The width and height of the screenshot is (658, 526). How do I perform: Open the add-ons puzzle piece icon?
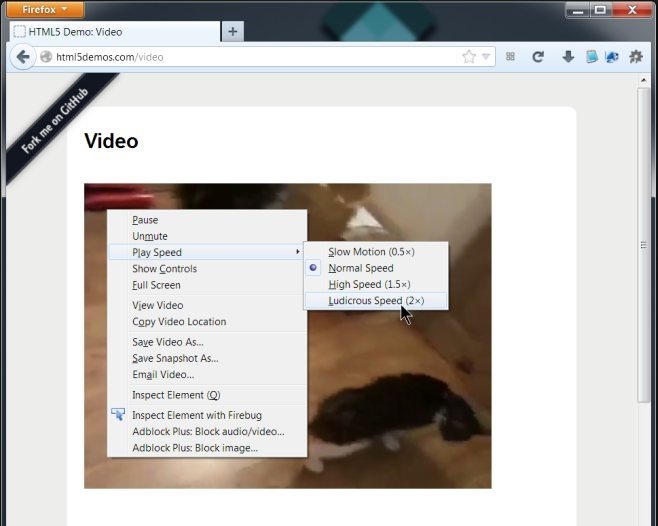click(x=636, y=57)
